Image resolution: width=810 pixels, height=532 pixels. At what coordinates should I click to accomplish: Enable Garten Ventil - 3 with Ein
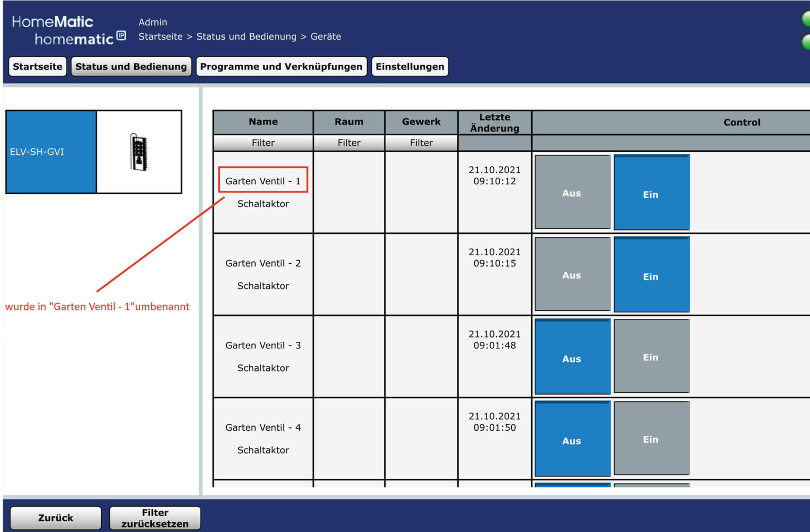651,356
